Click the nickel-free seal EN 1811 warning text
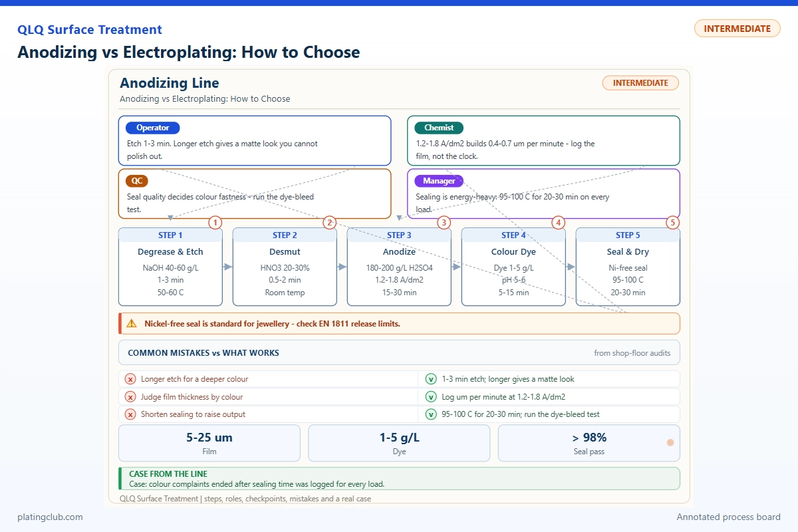Image resolution: width=798 pixels, height=532 pixels. [272, 324]
